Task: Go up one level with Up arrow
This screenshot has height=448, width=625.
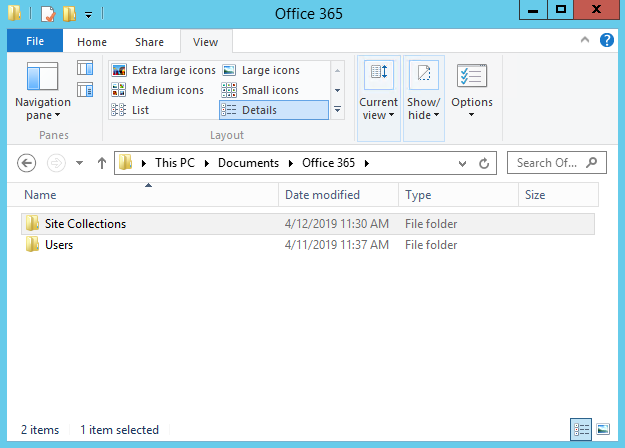Action: point(102,163)
